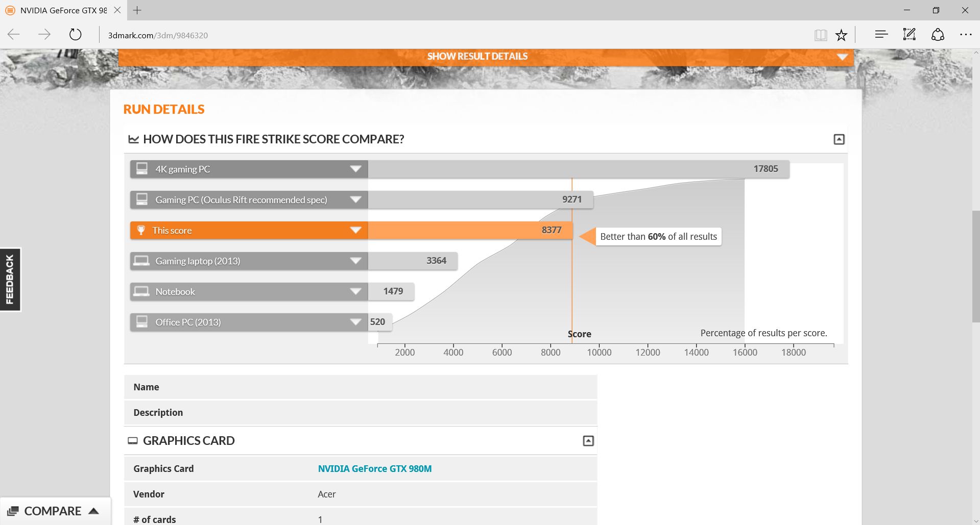
Task: Open the browser More actions menu
Action: click(966, 35)
